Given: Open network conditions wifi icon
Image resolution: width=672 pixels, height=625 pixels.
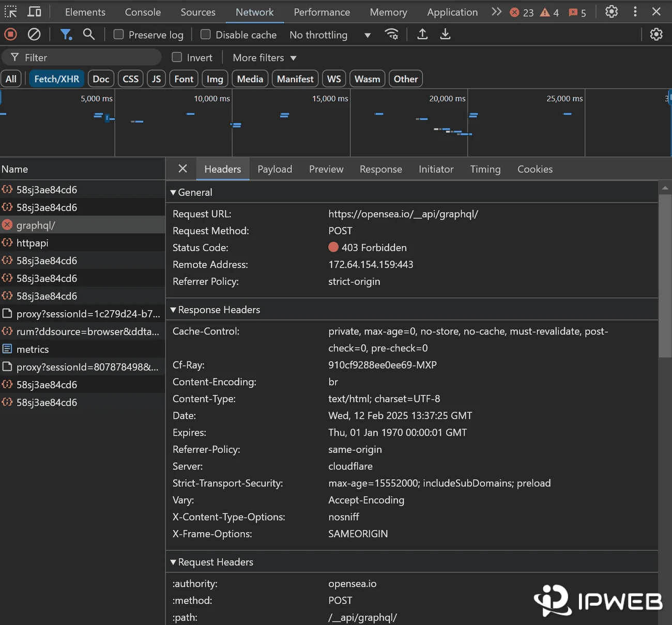Looking at the screenshot, I should click(x=392, y=35).
